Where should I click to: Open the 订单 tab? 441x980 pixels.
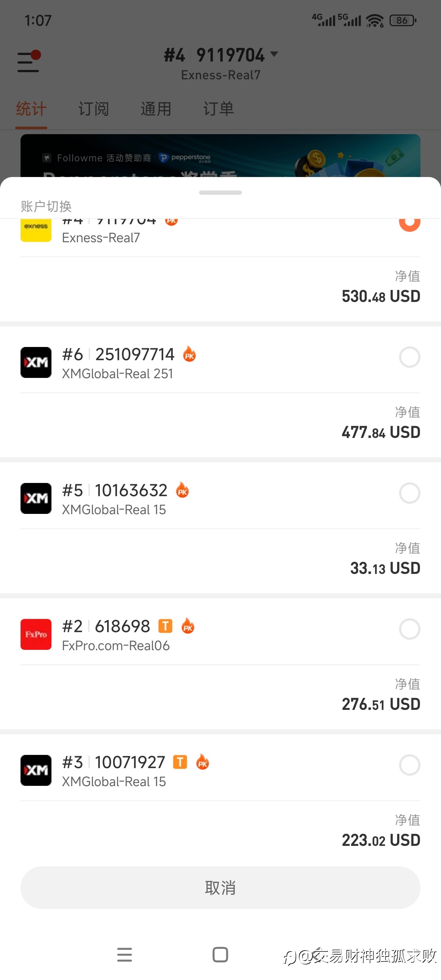(218, 109)
